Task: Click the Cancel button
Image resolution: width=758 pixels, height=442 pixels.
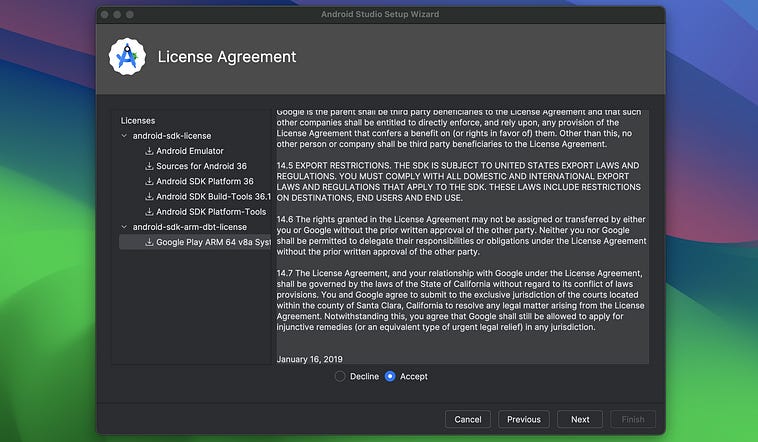Action: pyautogui.click(x=467, y=419)
